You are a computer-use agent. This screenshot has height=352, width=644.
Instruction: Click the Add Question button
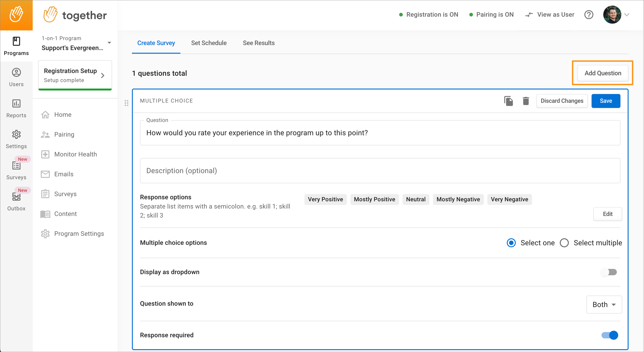pos(603,73)
